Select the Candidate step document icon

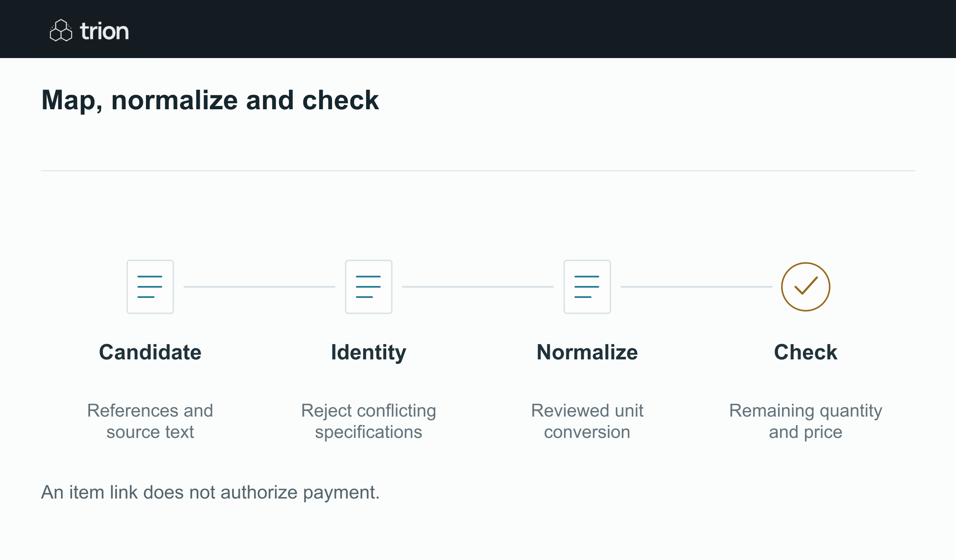coord(150,287)
